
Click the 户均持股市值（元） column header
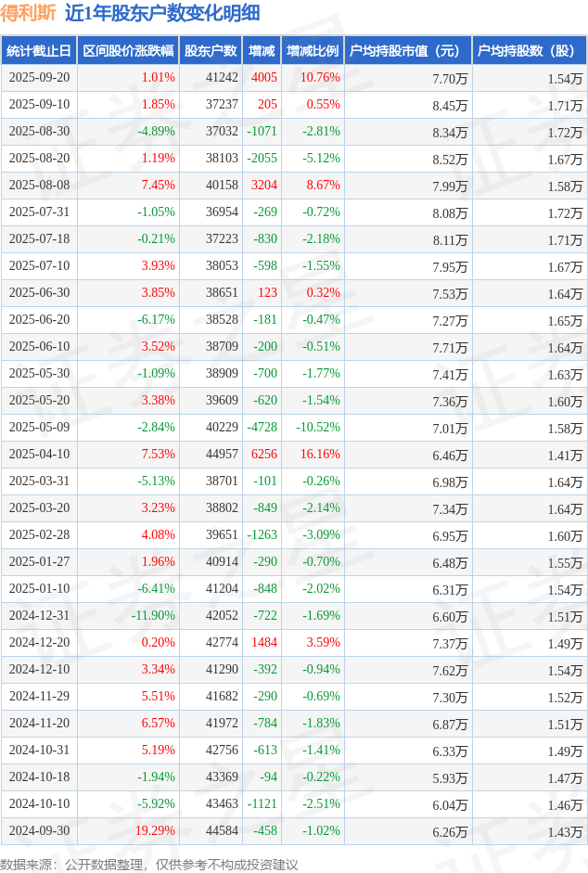(x=408, y=51)
